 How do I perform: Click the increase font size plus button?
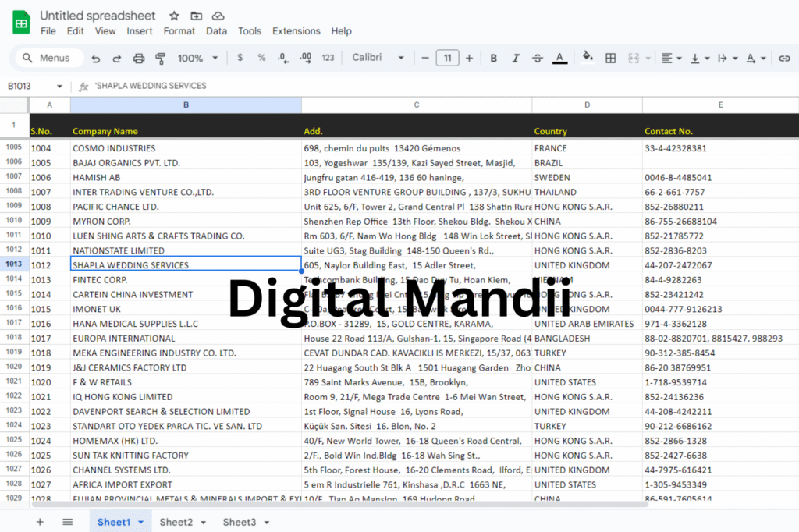469,59
